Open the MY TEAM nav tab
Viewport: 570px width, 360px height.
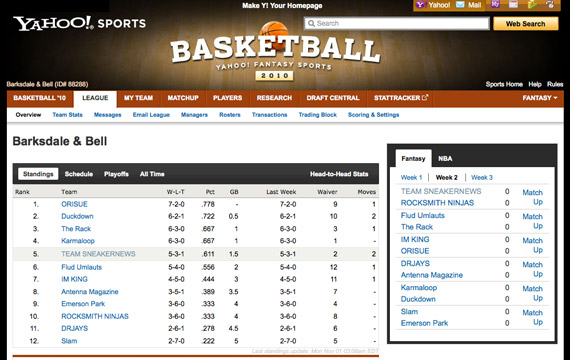pyautogui.click(x=138, y=98)
